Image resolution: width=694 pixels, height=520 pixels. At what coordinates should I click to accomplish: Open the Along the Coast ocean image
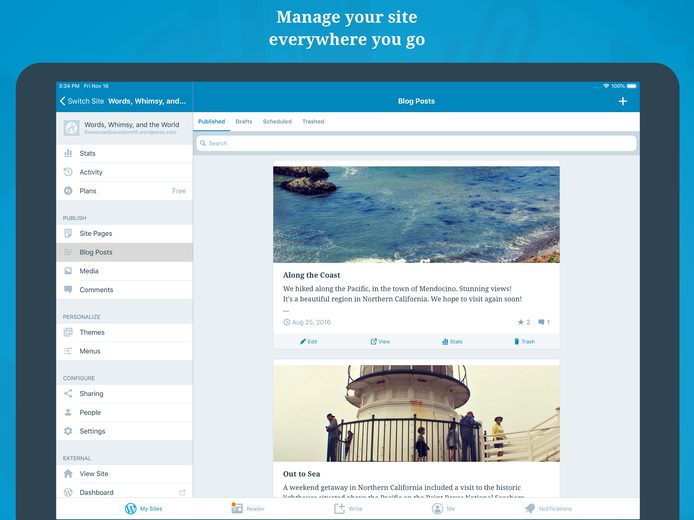[416, 215]
